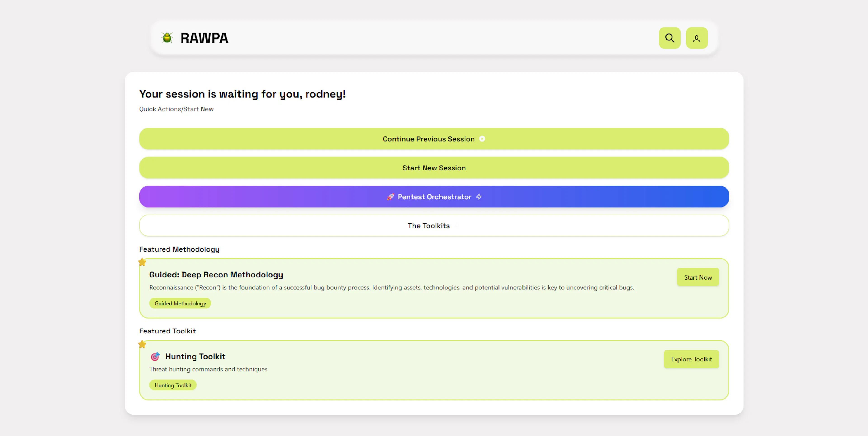The width and height of the screenshot is (868, 436).
Task: Click the star badge on Deep Recon card
Action: (x=142, y=262)
